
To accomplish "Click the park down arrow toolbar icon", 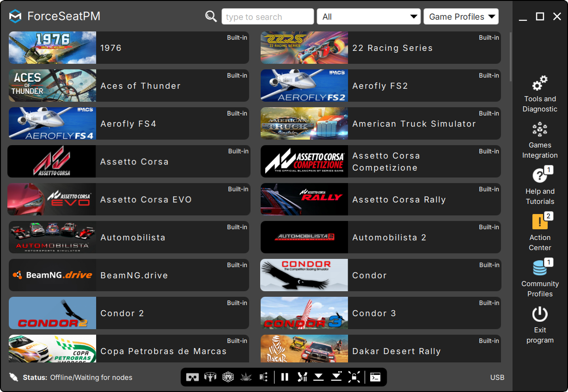I will click(318, 377).
